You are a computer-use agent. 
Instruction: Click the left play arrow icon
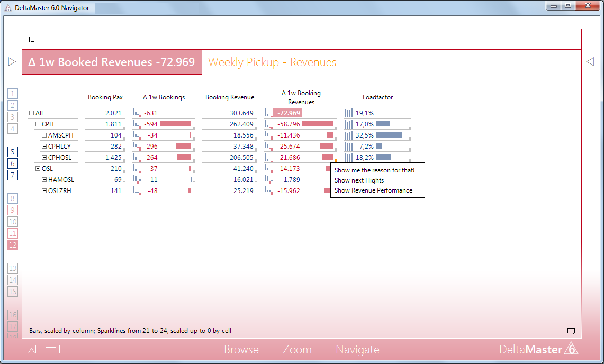(x=12, y=61)
